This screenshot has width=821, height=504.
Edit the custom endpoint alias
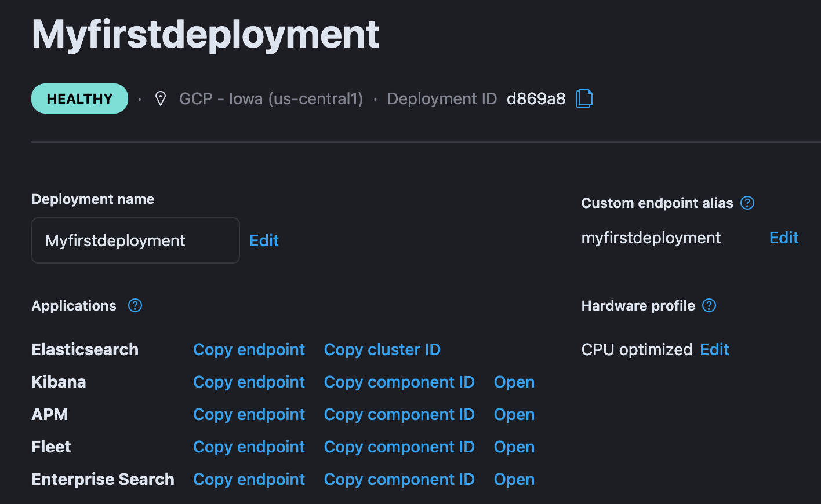(784, 238)
